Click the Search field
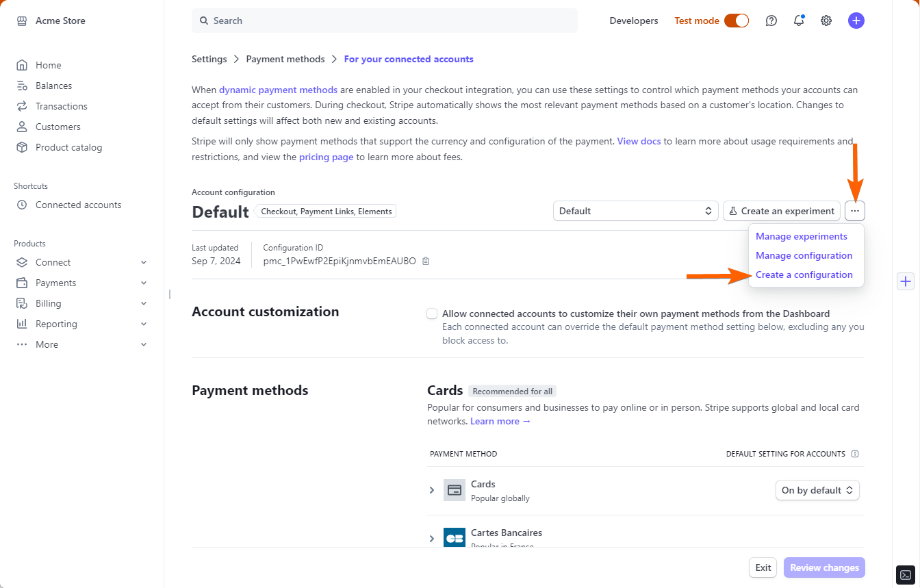This screenshot has width=920, height=588. 385,21
